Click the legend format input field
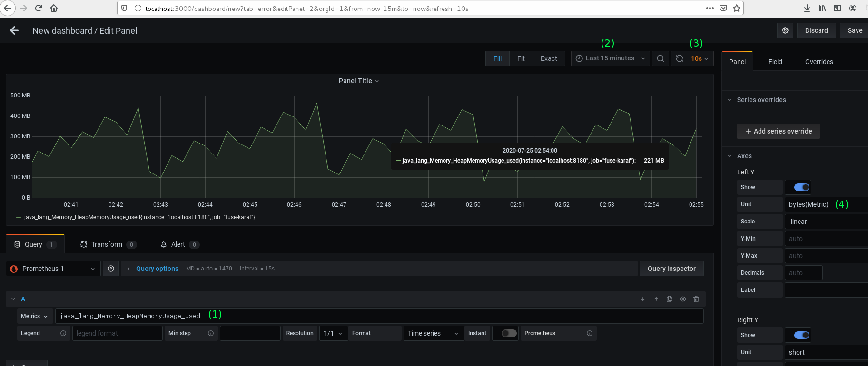868x366 pixels. [117, 333]
